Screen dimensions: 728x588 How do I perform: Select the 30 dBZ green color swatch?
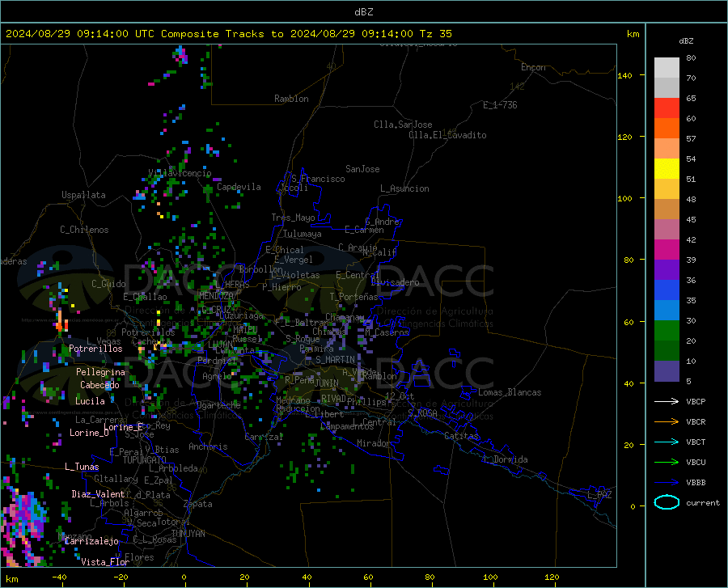667,331
